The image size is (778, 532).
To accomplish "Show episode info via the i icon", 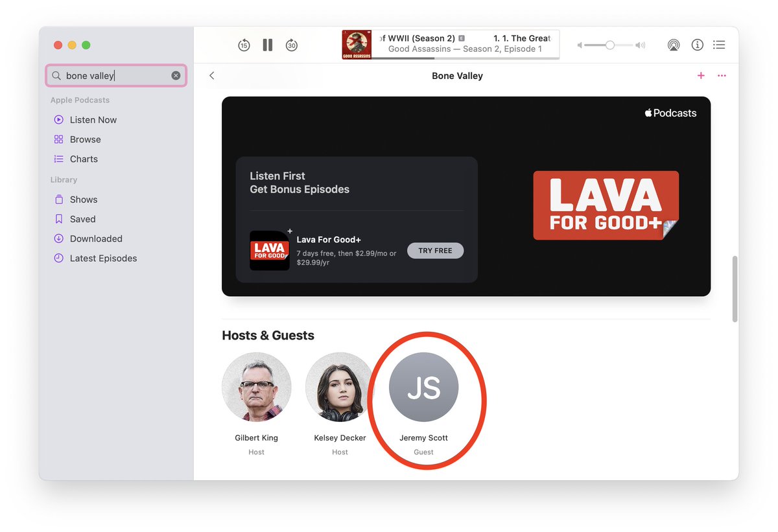I will click(698, 45).
